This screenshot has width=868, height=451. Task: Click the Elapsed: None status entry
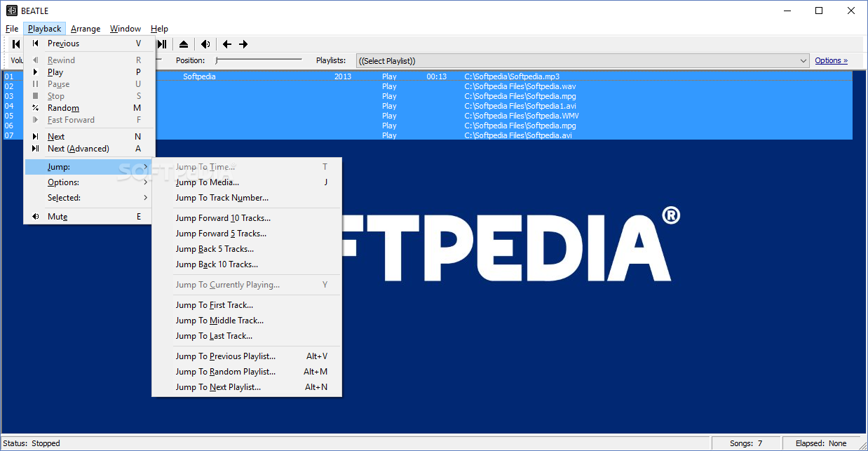point(821,443)
